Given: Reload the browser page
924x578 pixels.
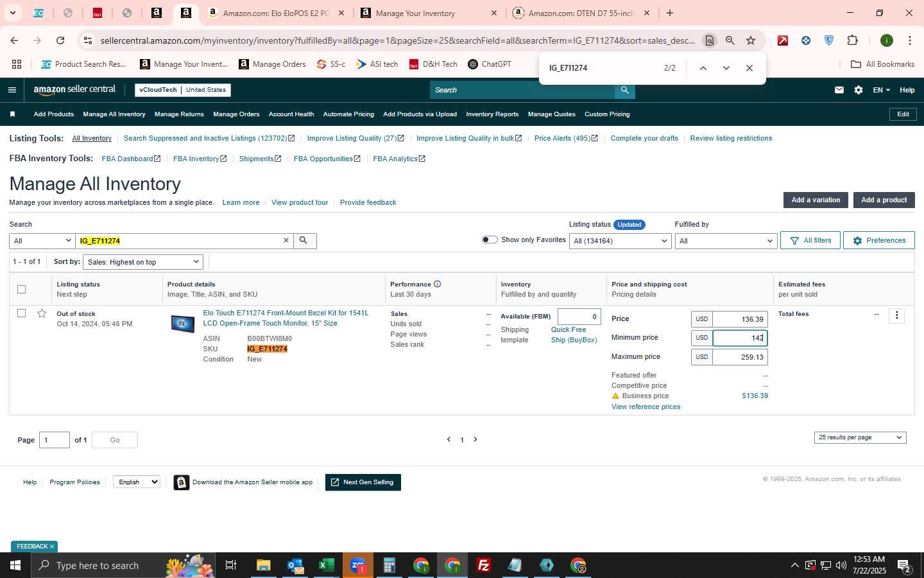Looking at the screenshot, I should click(60, 40).
